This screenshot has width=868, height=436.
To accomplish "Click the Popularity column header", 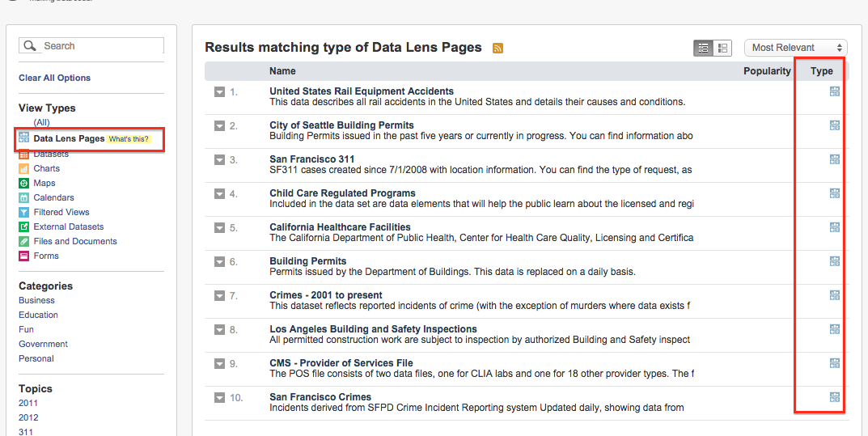I will 767,71.
